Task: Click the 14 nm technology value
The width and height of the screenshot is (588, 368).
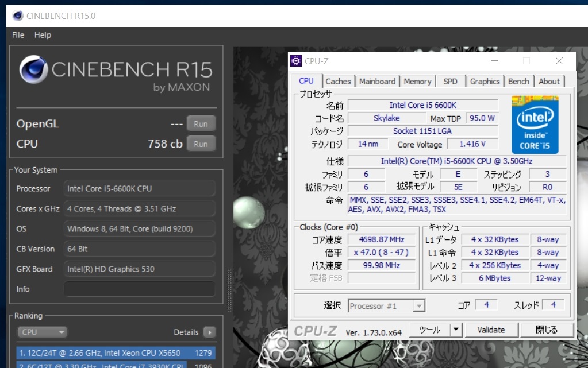Action: tap(368, 144)
